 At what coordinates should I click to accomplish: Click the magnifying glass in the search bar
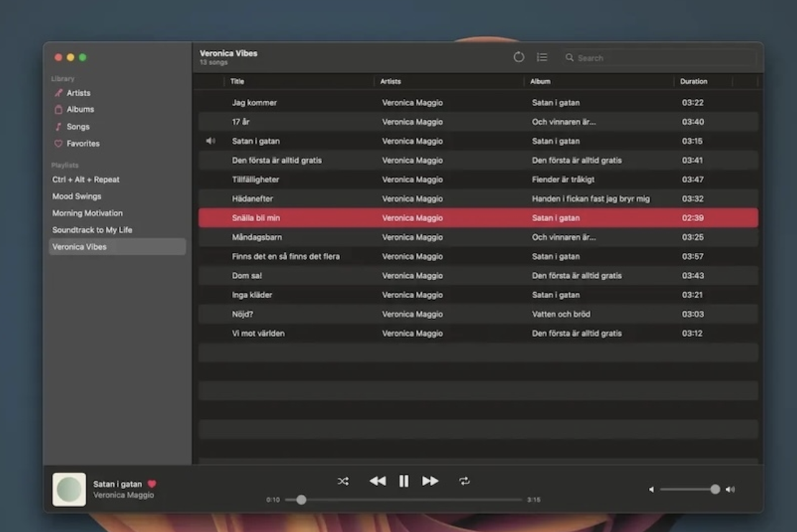coord(569,57)
